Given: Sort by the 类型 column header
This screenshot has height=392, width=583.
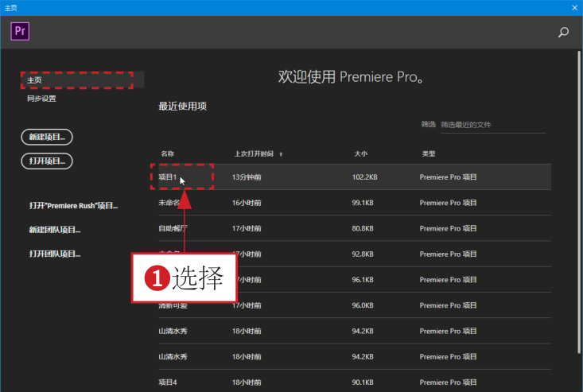Looking at the screenshot, I should point(429,153).
